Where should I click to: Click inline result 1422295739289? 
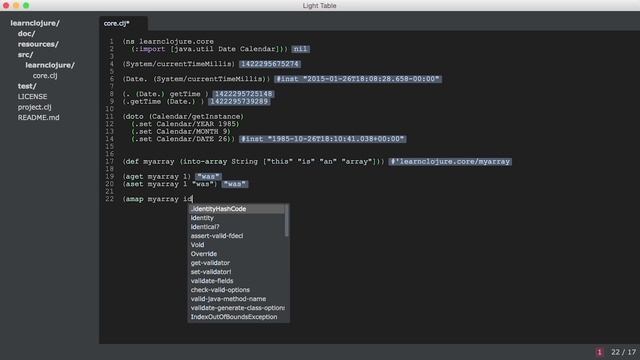coord(239,101)
